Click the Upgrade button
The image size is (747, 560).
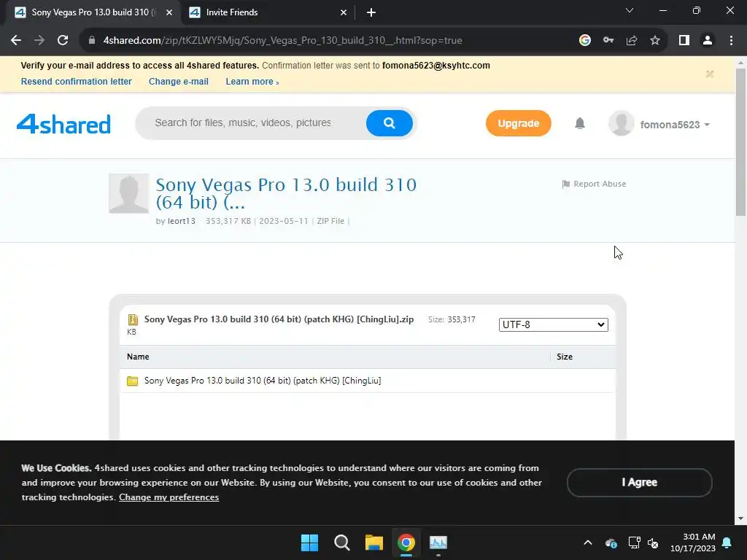click(519, 123)
